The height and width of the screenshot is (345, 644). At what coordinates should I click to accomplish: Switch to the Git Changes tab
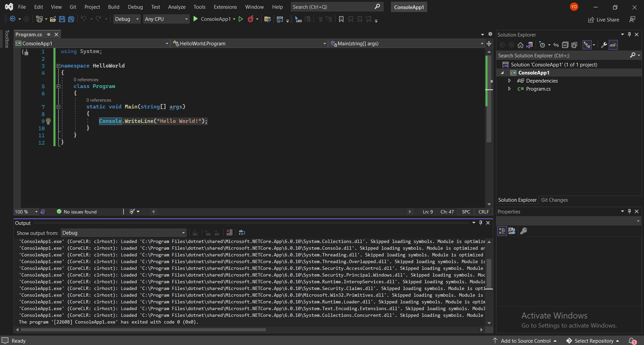[x=554, y=200]
